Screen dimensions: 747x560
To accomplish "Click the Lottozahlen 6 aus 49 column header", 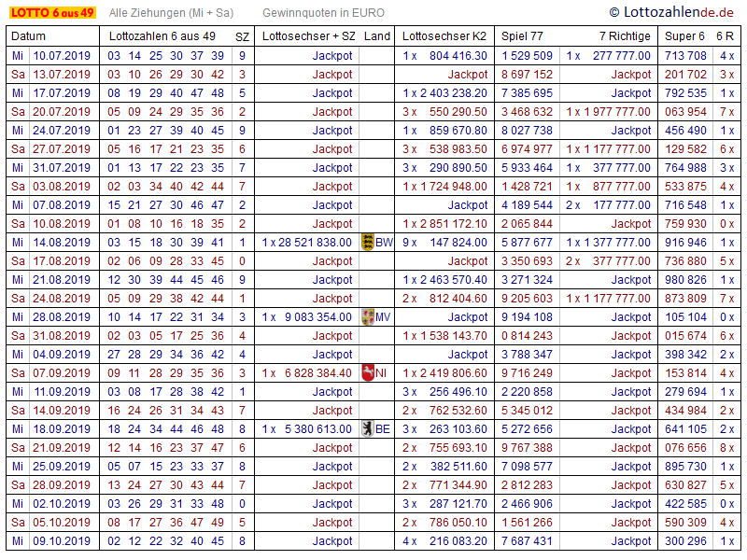I will coord(162,36).
